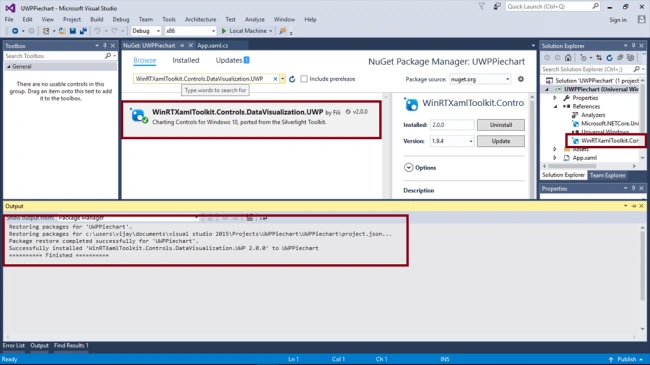Viewport: 650px width, 365px height.
Task: Switch to the App.xaml.cs tab
Action: point(213,46)
